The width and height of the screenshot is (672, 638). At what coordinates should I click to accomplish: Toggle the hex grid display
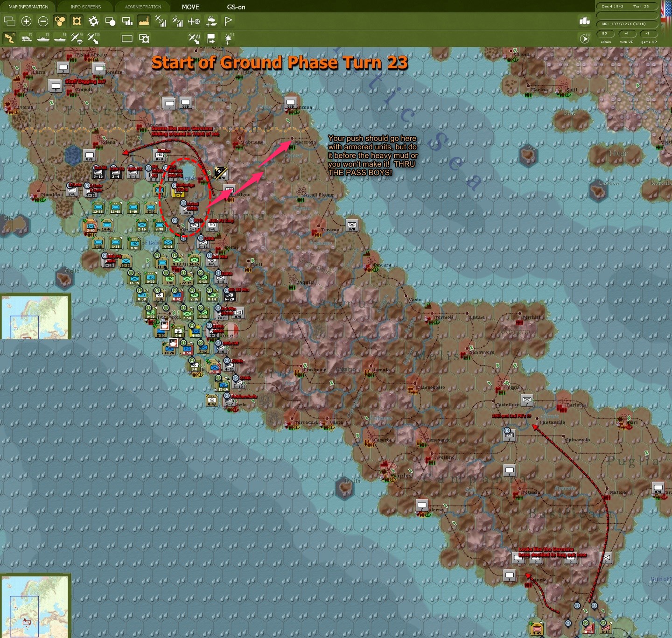(60, 21)
